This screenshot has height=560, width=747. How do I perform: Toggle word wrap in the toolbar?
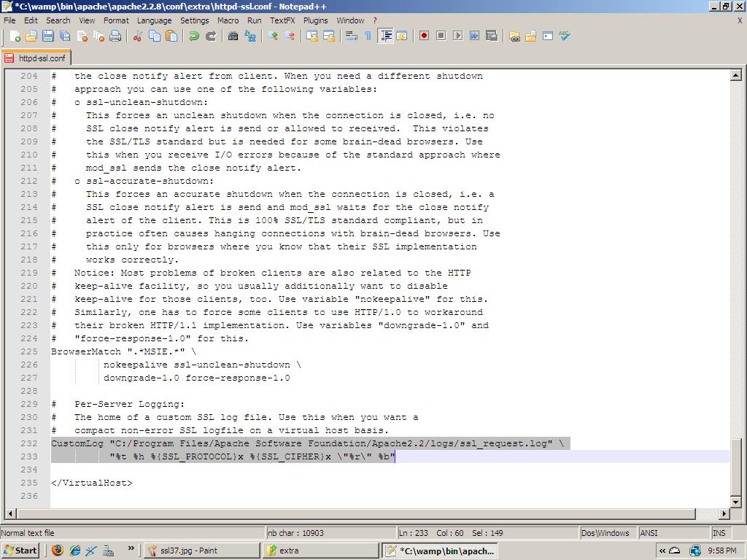point(351,36)
